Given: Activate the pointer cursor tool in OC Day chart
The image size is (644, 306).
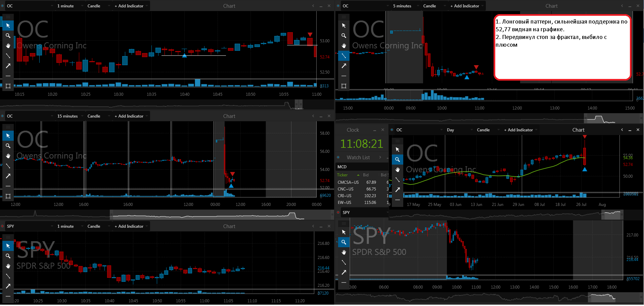Looking at the screenshot, I should point(398,149).
